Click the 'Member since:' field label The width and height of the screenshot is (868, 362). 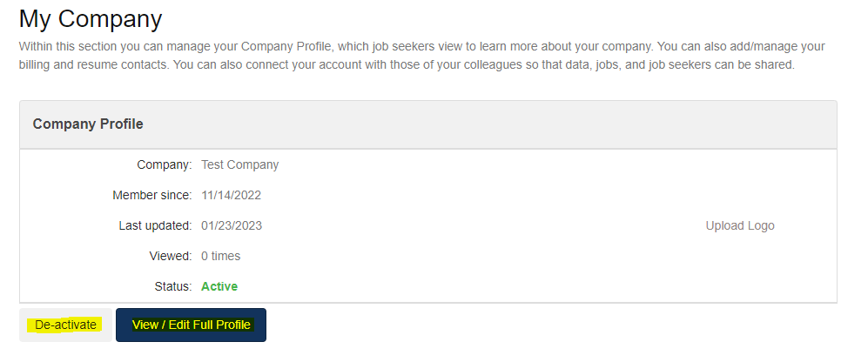point(151,195)
